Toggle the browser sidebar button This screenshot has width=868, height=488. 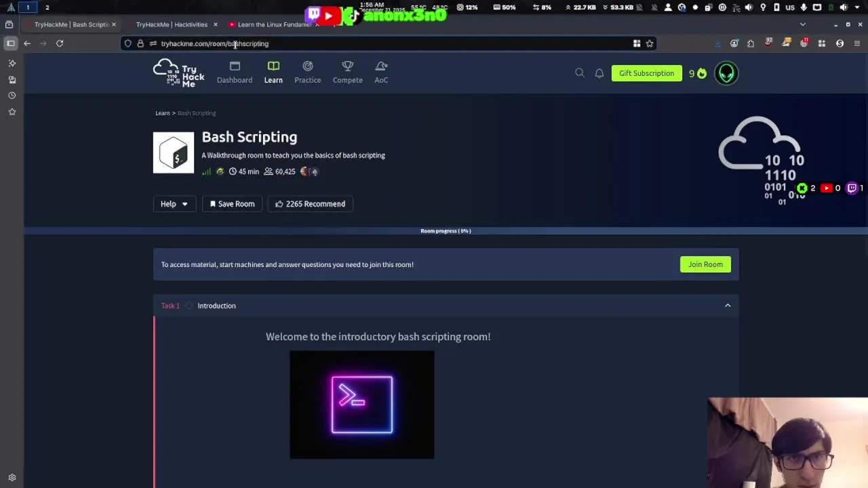11,43
